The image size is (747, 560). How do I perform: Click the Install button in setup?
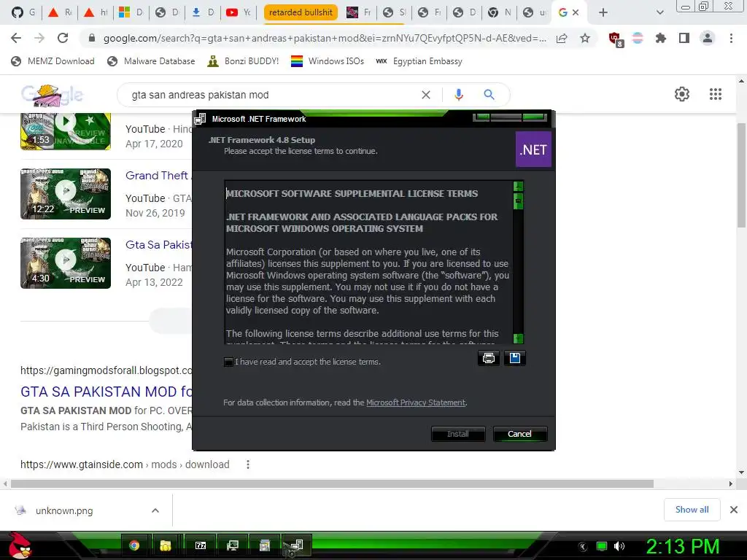(458, 434)
